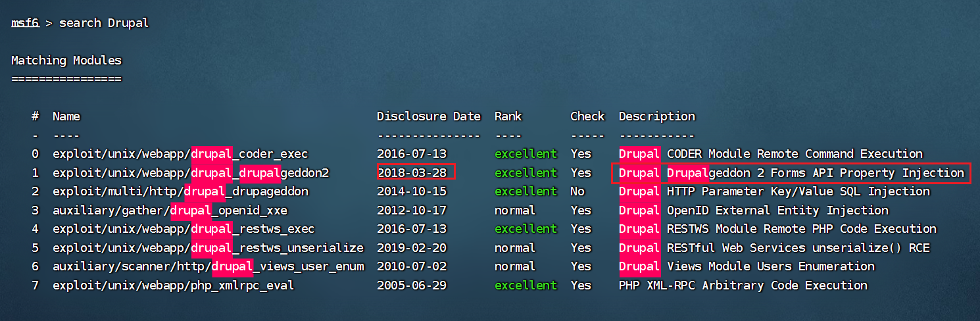Select module name drupal_openid_xxe
Image resolution: width=980 pixels, height=321 pixels.
[170, 210]
